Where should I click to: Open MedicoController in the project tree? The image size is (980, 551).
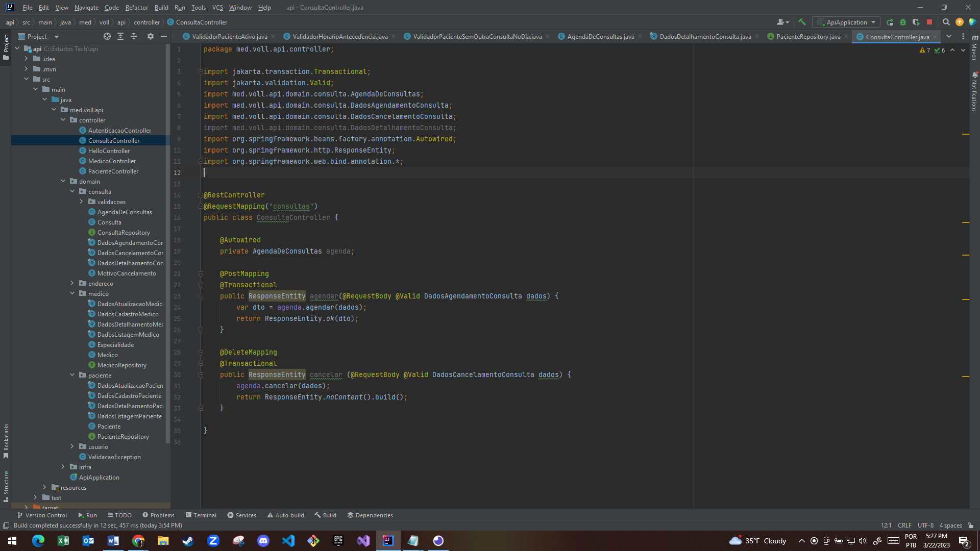[112, 161]
